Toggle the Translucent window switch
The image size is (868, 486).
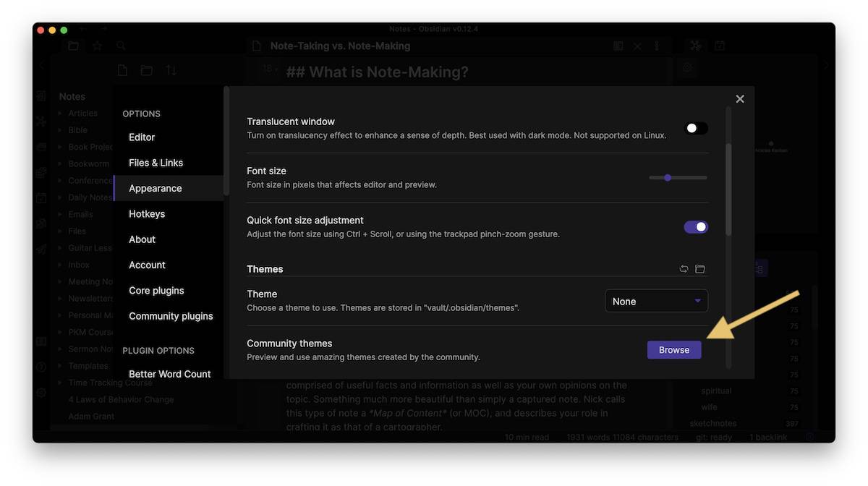pyautogui.click(x=696, y=128)
